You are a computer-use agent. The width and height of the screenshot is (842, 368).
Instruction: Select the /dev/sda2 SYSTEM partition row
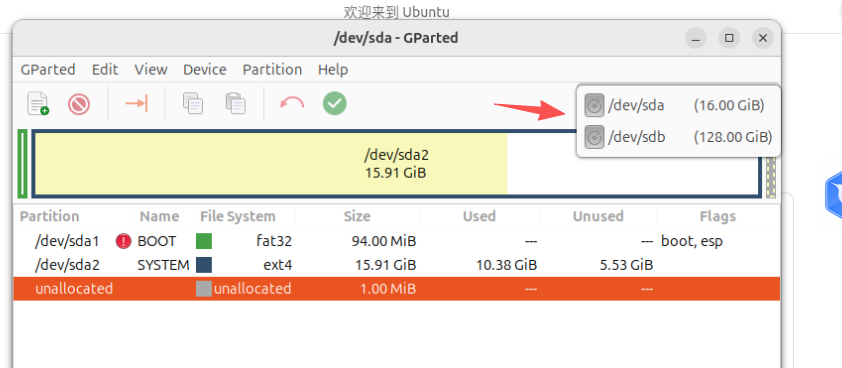[x=397, y=265]
